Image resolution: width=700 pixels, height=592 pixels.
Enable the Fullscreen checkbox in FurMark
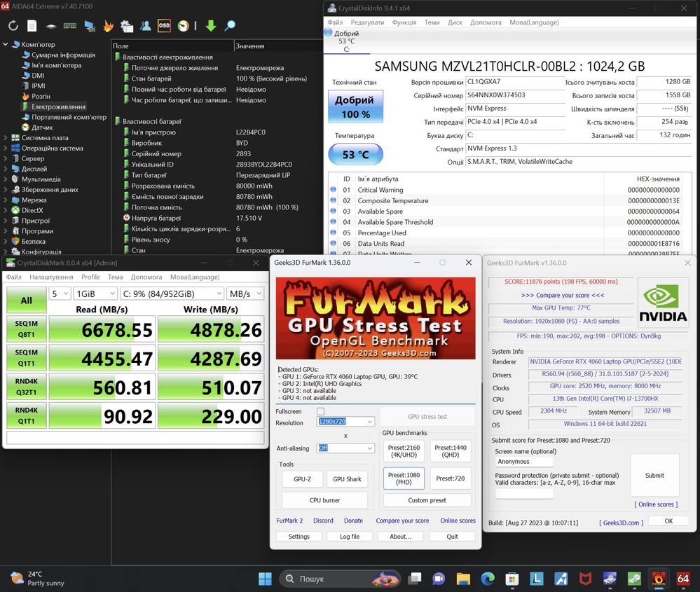tap(320, 411)
